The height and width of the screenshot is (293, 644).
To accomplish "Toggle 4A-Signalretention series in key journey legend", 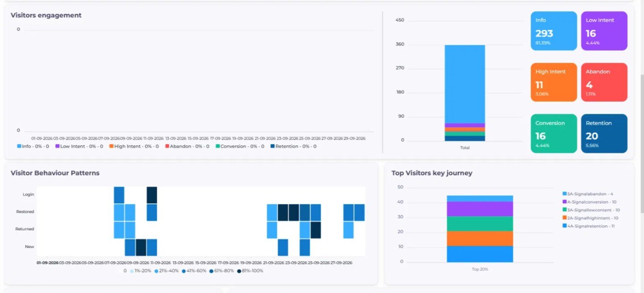I will coord(589,226).
